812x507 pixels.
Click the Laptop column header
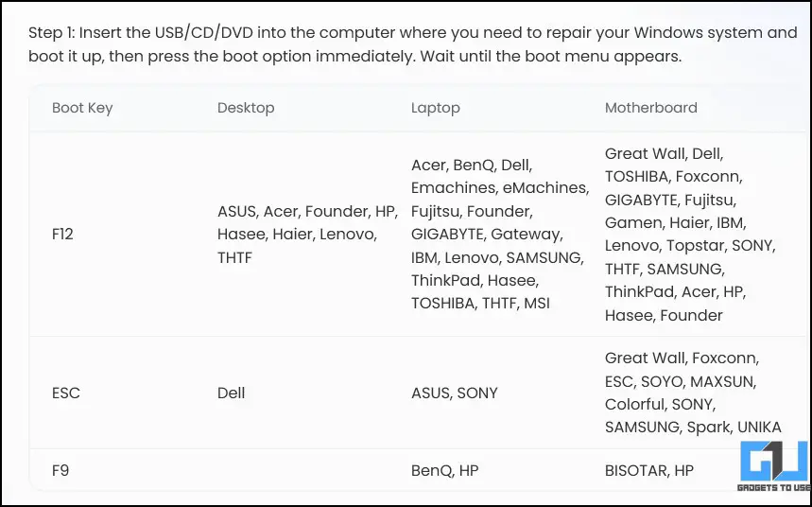435,108
